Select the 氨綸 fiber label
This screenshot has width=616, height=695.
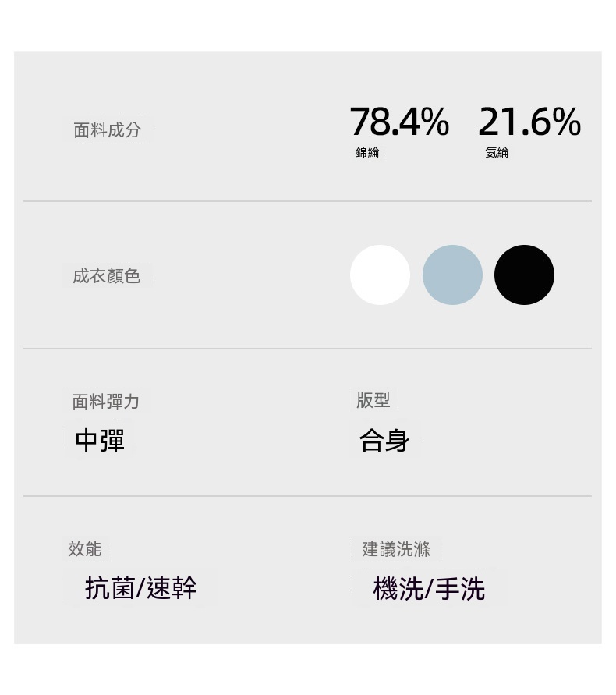(497, 153)
